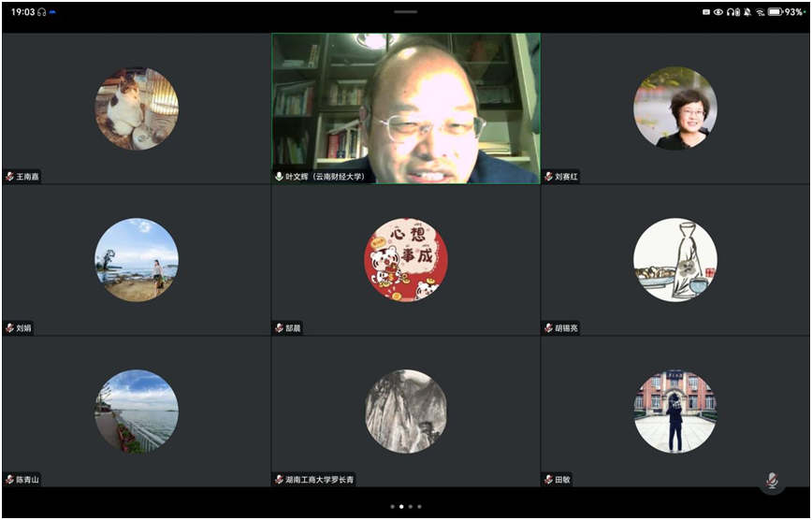Click muted mic icon beside 田敏
The image size is (812, 520).
(x=548, y=480)
